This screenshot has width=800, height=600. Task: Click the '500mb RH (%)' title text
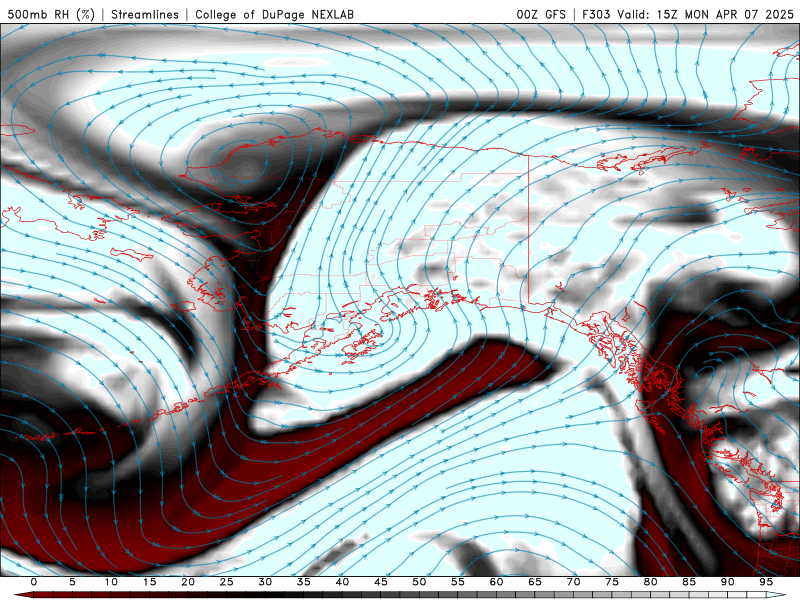coord(51,14)
